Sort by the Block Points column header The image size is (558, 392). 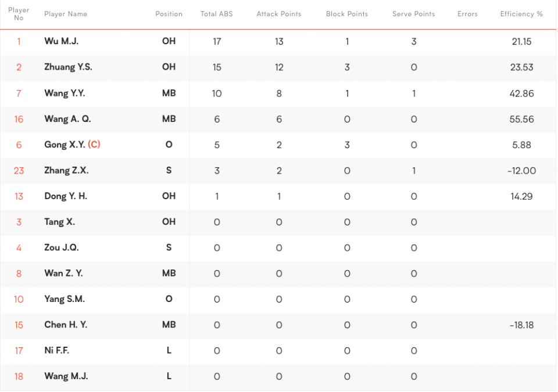pos(346,14)
